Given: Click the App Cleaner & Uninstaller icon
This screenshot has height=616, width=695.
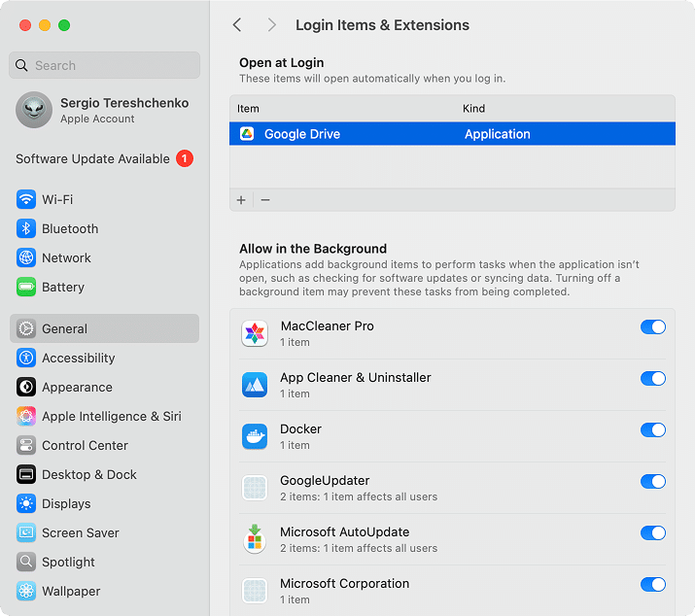Looking at the screenshot, I should (254, 386).
